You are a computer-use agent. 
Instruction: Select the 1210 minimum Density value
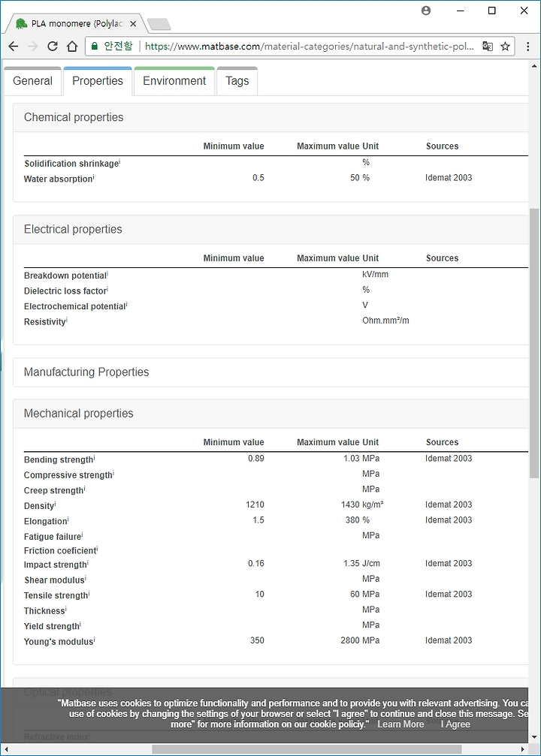255,505
